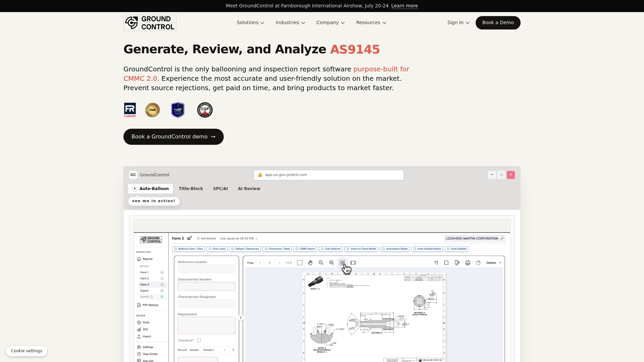Choose the text insert tool

click(436, 263)
